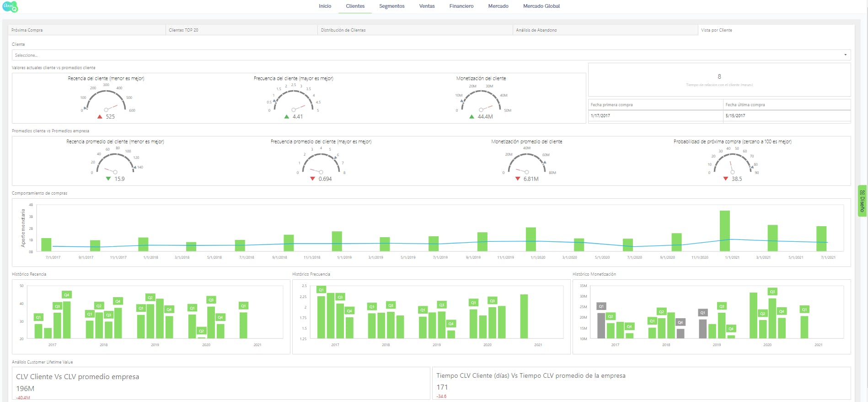Click the 1/1/2021 axis label in purchases chart
The image size is (868, 402).
(732, 257)
